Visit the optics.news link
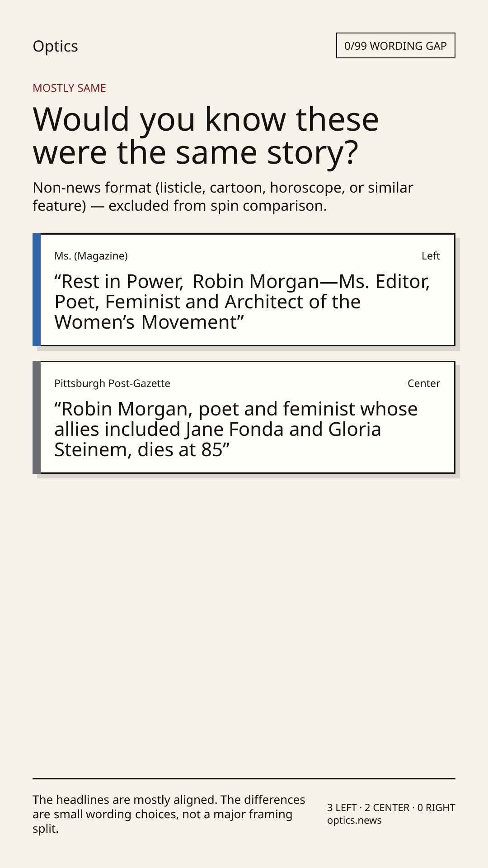488x868 pixels. coord(354,820)
